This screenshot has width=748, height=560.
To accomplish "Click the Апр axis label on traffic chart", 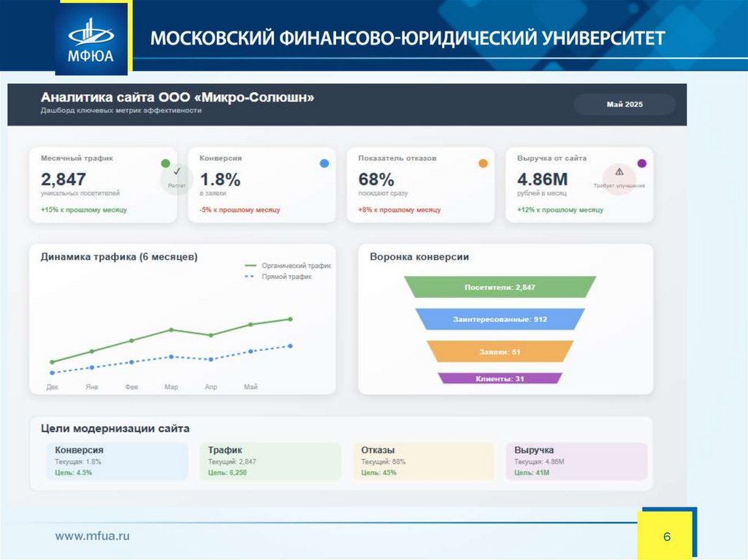I will coord(211,387).
